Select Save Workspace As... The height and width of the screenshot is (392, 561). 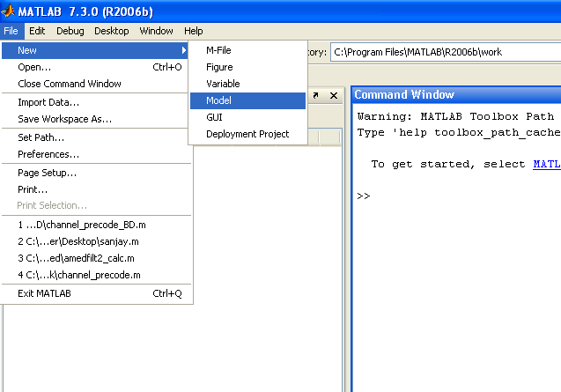click(x=95, y=119)
